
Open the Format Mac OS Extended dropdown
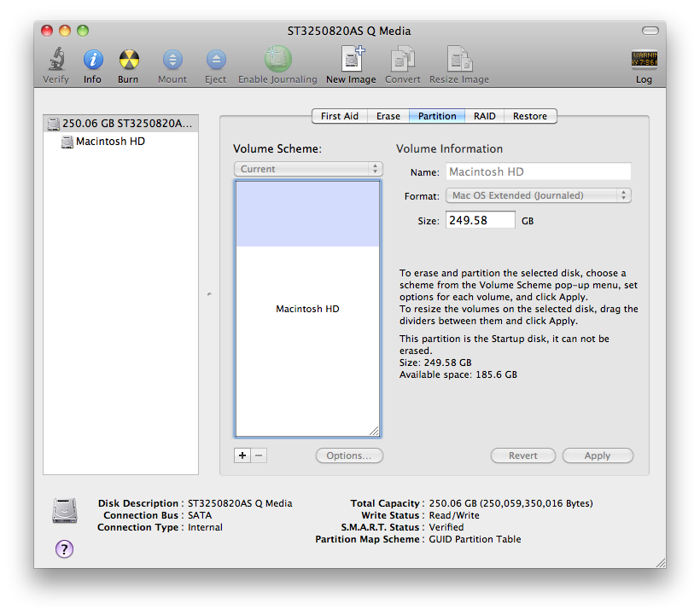[x=539, y=195]
